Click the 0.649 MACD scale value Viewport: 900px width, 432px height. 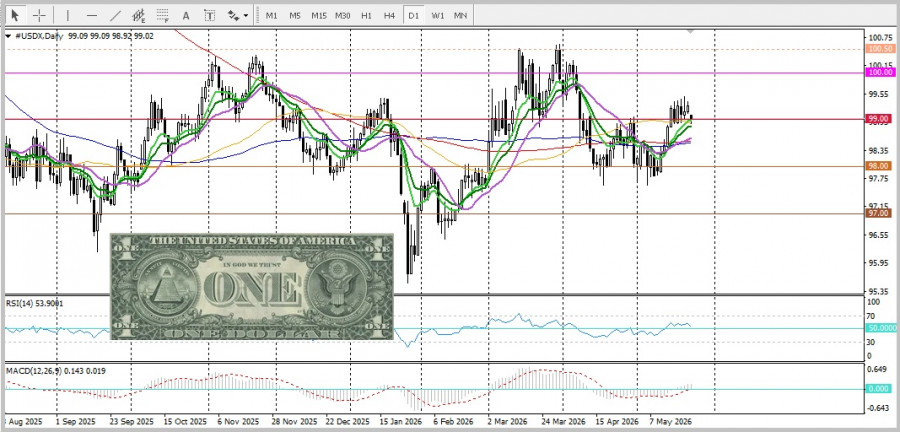(x=878, y=369)
